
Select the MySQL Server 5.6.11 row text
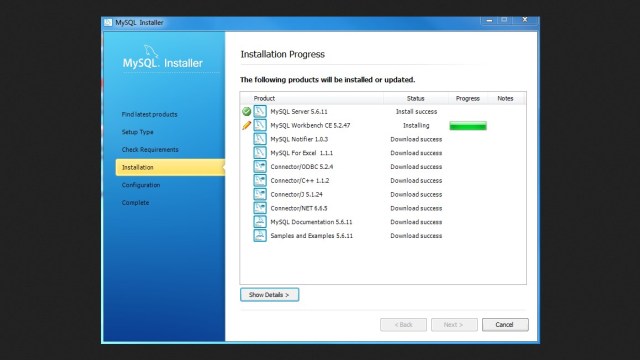point(299,111)
